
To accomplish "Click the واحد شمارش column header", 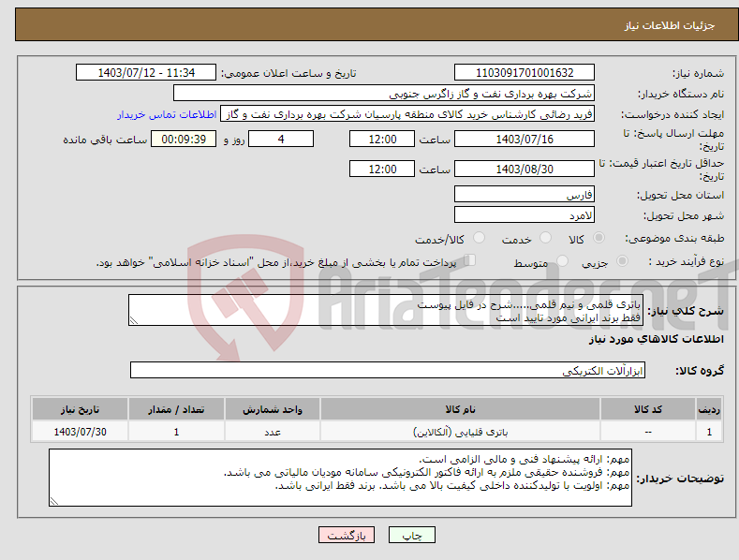I will (x=273, y=409).
